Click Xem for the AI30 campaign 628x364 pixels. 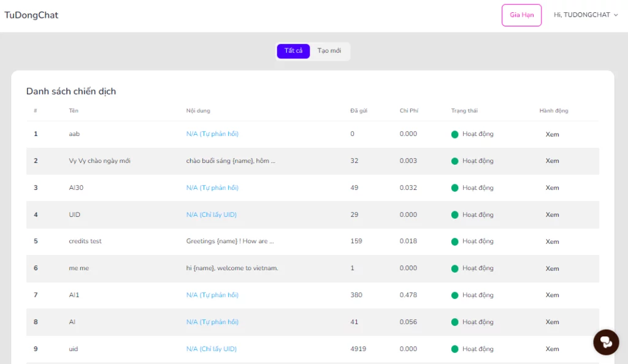pyautogui.click(x=552, y=188)
